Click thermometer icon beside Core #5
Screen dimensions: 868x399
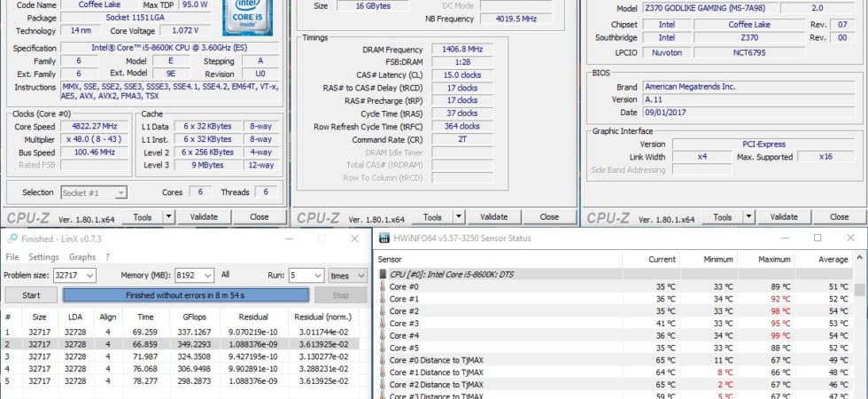[382, 348]
